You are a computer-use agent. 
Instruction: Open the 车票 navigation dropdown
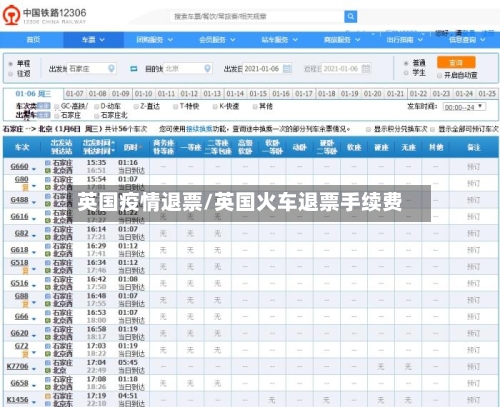coord(93,40)
